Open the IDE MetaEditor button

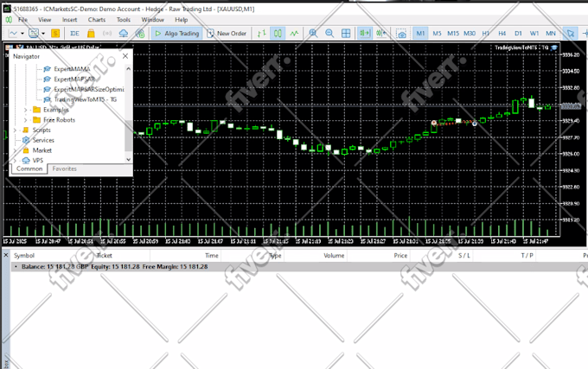pyautogui.click(x=74, y=34)
